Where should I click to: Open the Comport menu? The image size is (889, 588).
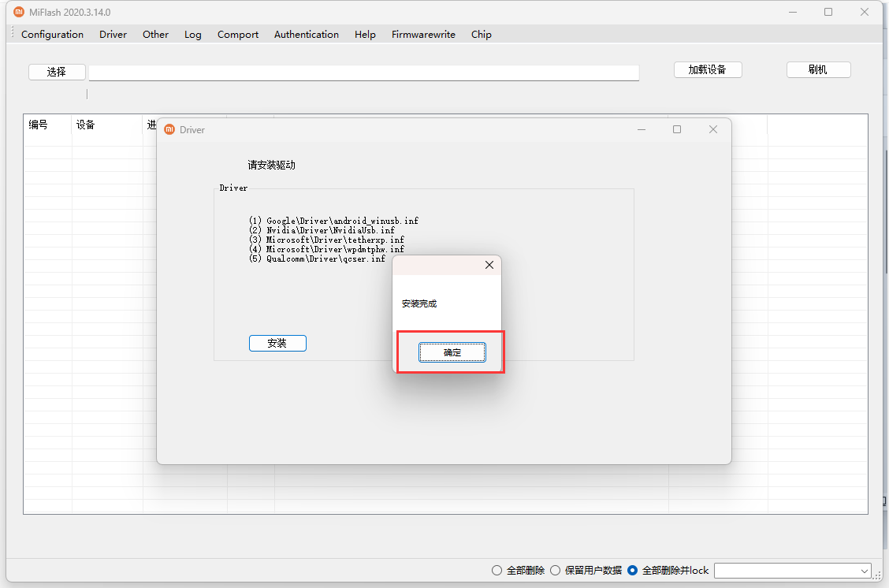coord(237,34)
